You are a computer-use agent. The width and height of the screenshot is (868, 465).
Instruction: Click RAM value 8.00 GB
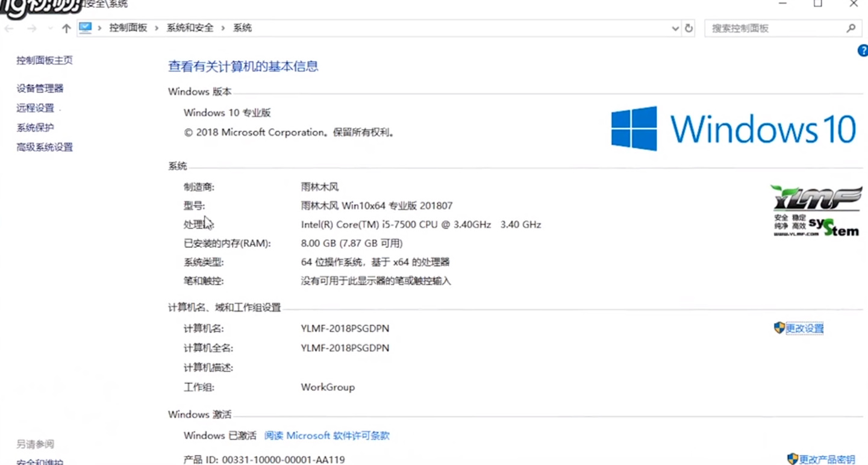pyautogui.click(x=352, y=243)
